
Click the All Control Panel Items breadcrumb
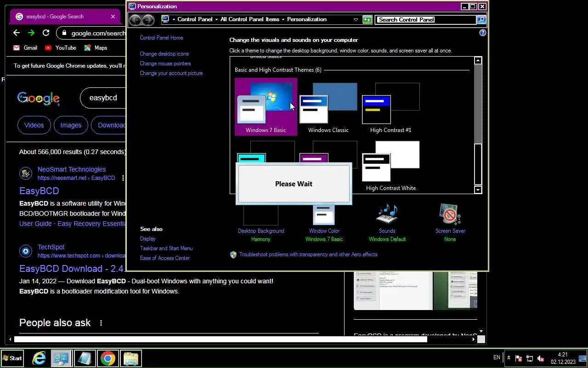click(x=250, y=19)
